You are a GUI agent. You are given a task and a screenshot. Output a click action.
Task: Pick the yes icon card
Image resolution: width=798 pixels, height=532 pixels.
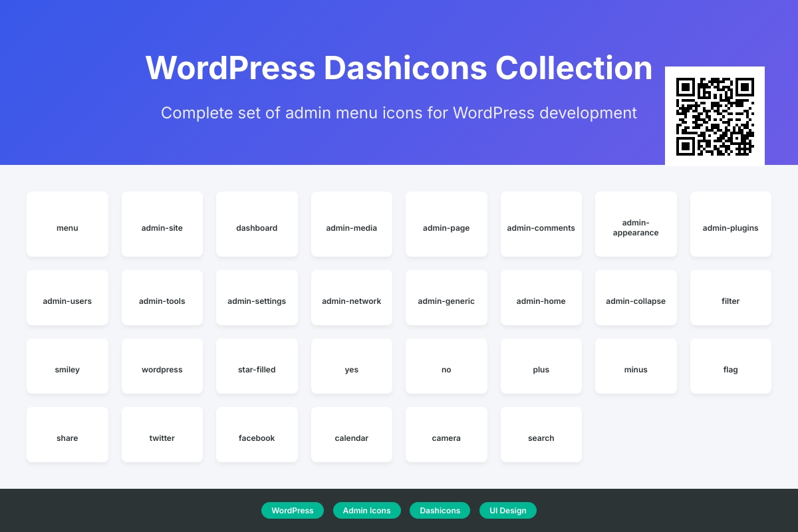[352, 366]
